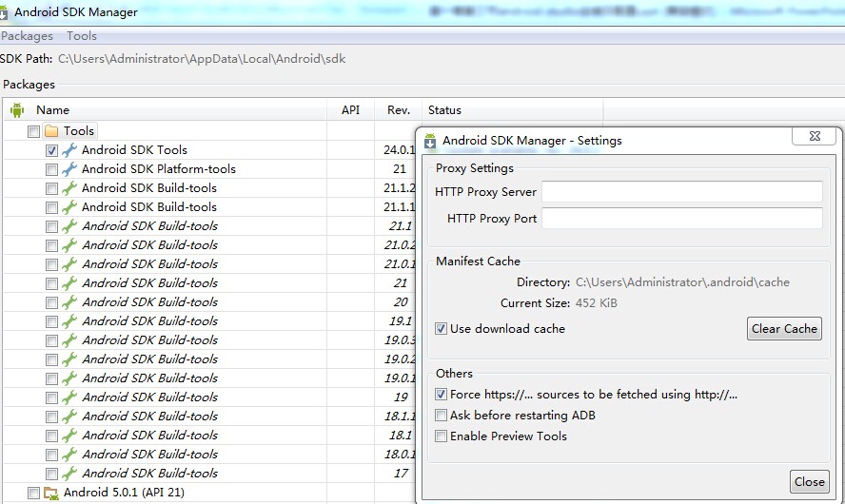
Task: Check Build-tools rev 19 checkbox
Action: (51, 397)
